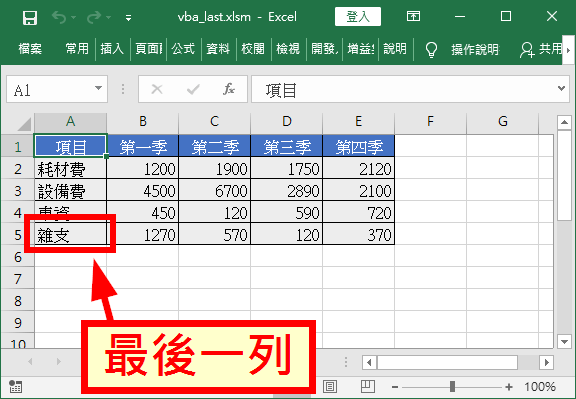Open Ribbon Display Options icon

coord(413,16)
